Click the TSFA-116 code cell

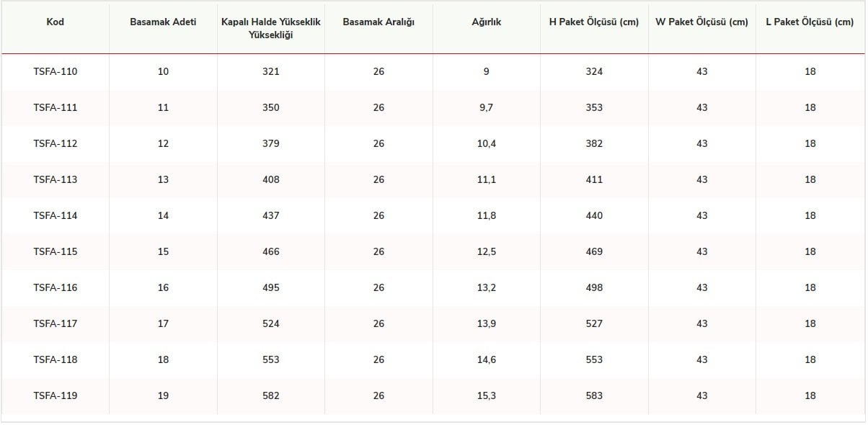pos(56,287)
